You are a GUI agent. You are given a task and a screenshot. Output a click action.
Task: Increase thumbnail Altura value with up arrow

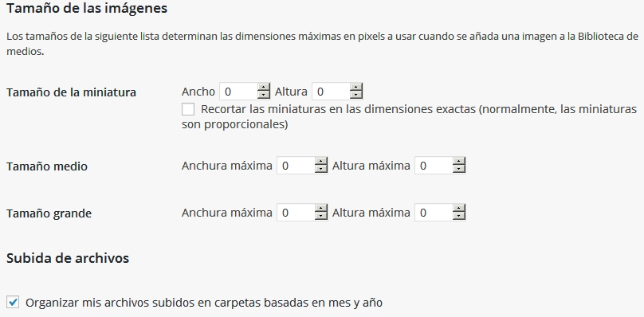[x=356, y=87]
